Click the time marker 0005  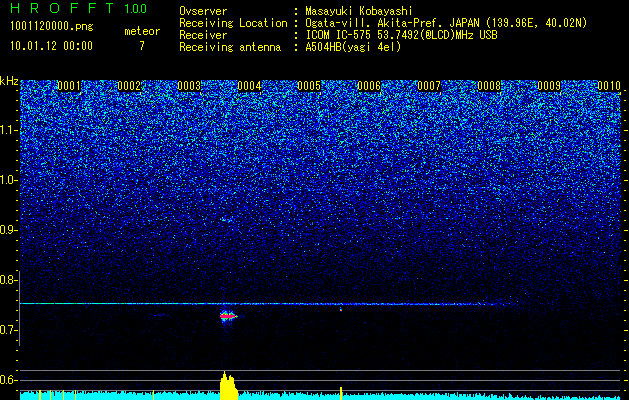[309, 86]
